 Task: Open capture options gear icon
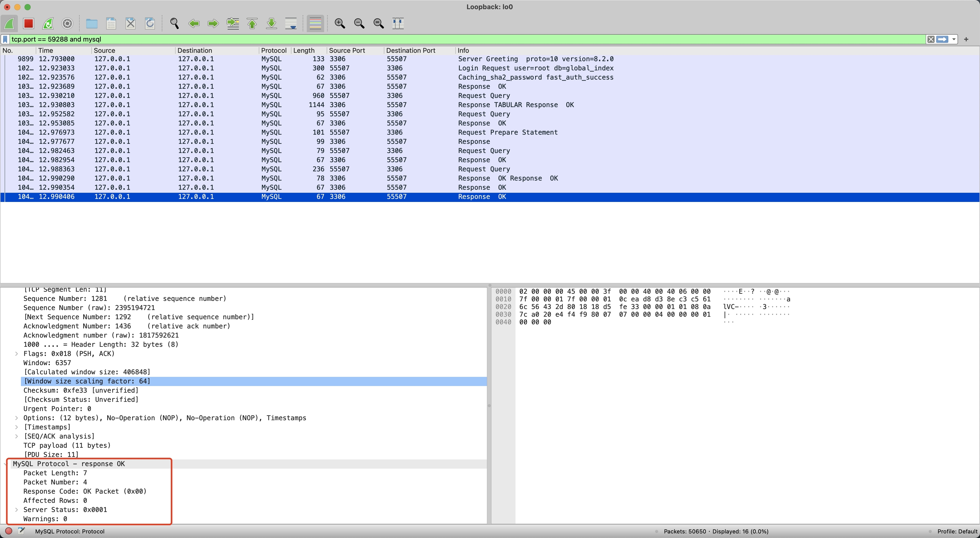67,23
